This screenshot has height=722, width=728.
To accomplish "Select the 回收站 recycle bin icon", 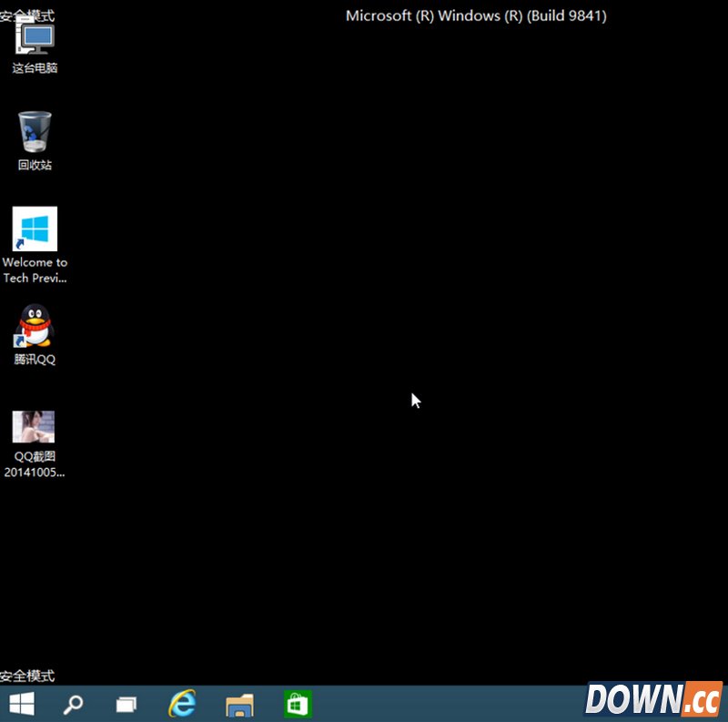I will click(35, 132).
